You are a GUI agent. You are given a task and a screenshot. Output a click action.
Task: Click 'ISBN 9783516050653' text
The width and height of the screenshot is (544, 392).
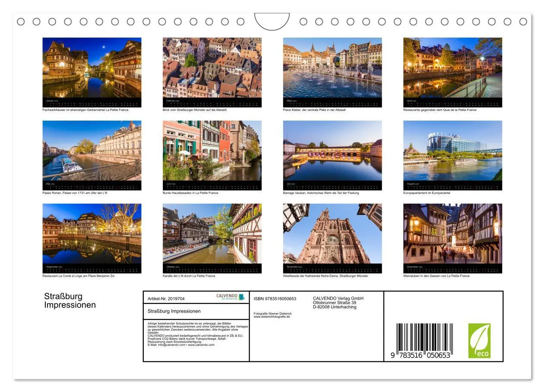275,299
